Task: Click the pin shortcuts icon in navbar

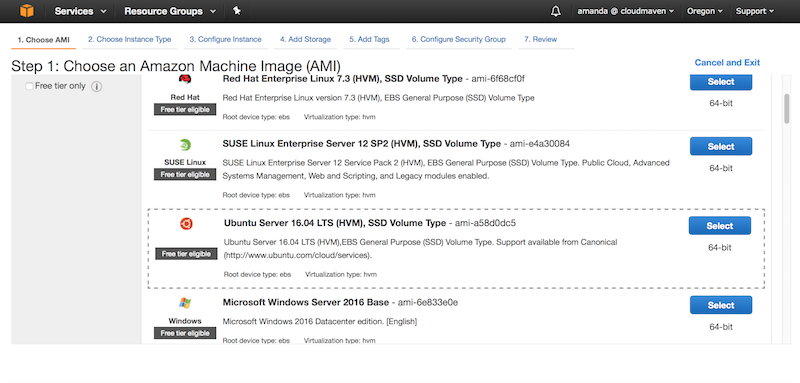Action: (236, 11)
